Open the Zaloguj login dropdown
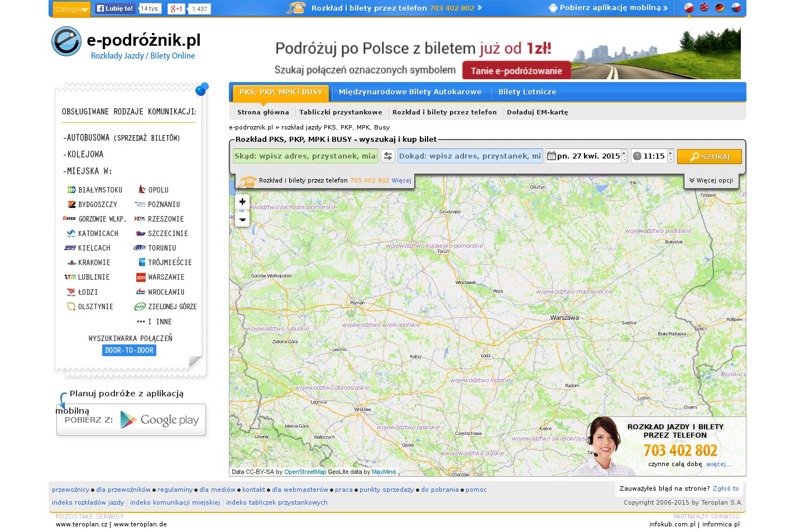The width and height of the screenshot is (795, 532). coord(71,9)
